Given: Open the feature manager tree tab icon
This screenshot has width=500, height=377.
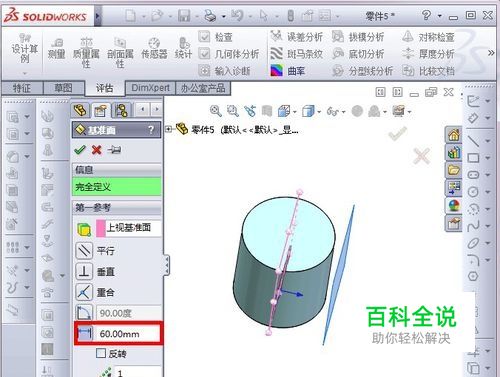Looking at the screenshot, I should pos(80,110).
